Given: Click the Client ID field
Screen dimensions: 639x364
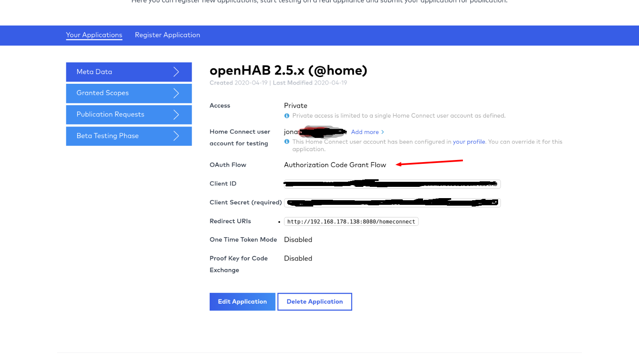Looking at the screenshot, I should 392,184.
